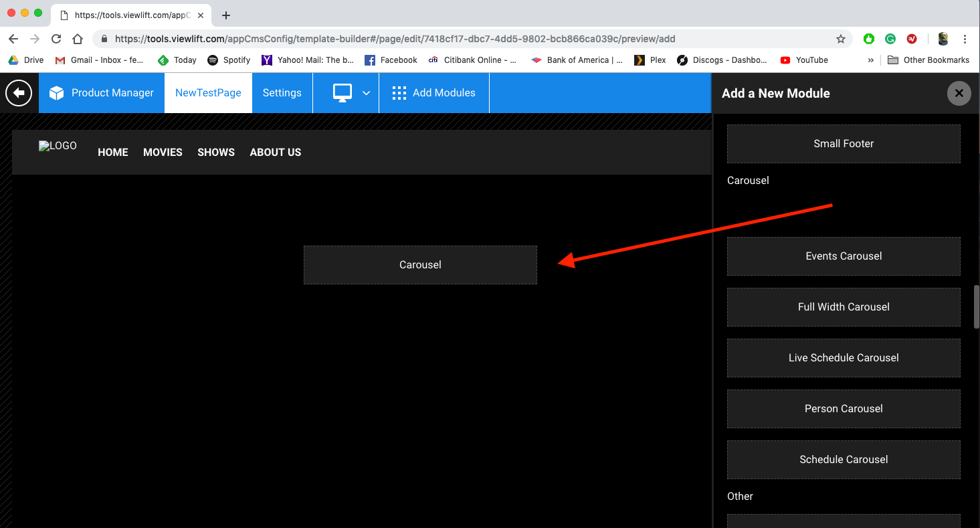Select the desktop monitor preview icon
Viewport: 980px width, 528px height.
(342, 93)
